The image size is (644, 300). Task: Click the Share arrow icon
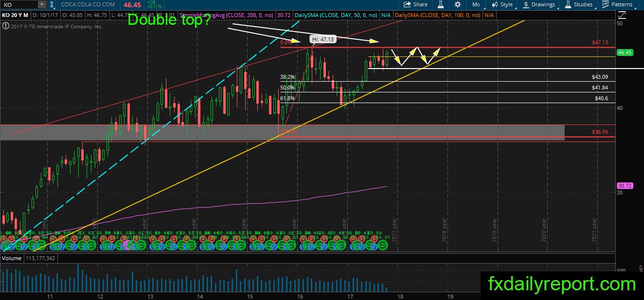click(x=407, y=4)
